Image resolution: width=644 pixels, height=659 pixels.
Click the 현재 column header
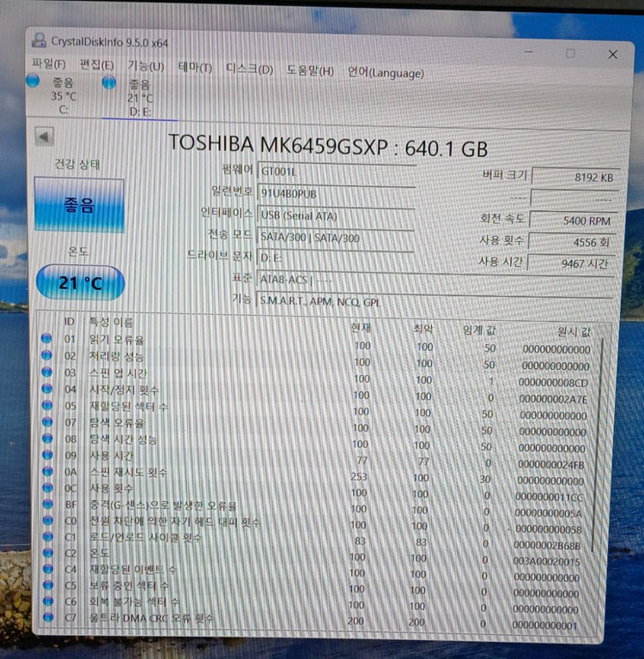click(361, 328)
